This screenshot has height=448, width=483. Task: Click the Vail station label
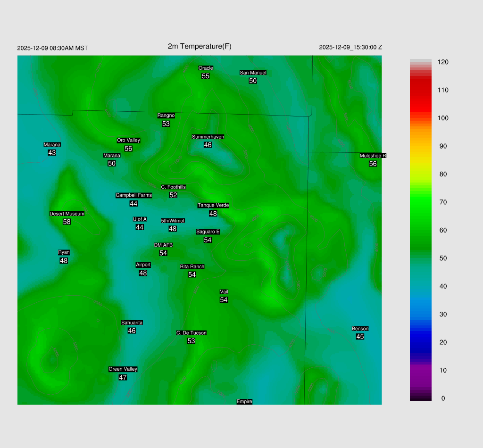[224, 292]
